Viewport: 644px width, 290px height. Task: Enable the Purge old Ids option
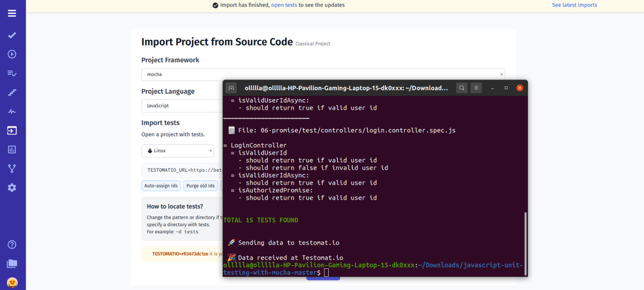[x=200, y=186]
